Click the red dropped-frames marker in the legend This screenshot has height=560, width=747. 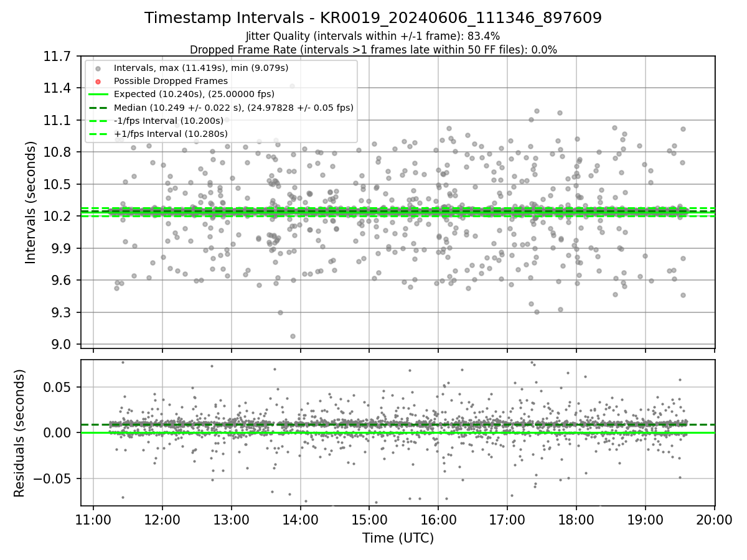click(98, 81)
